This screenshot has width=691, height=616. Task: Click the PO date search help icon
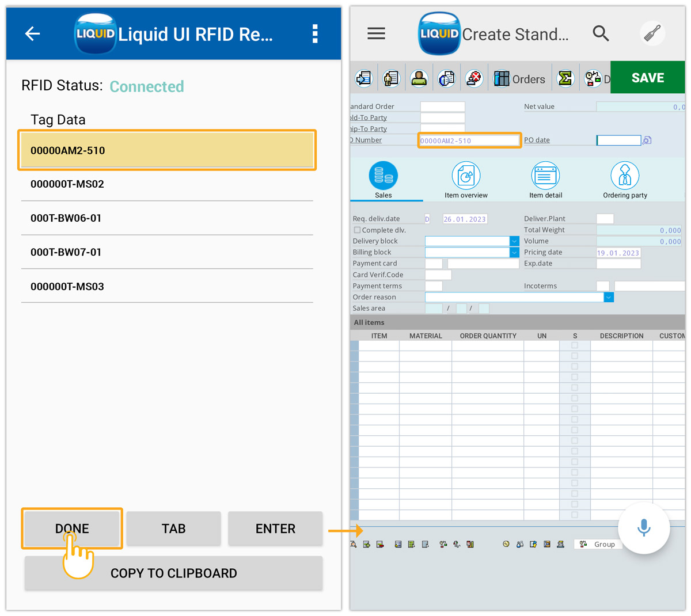647,140
